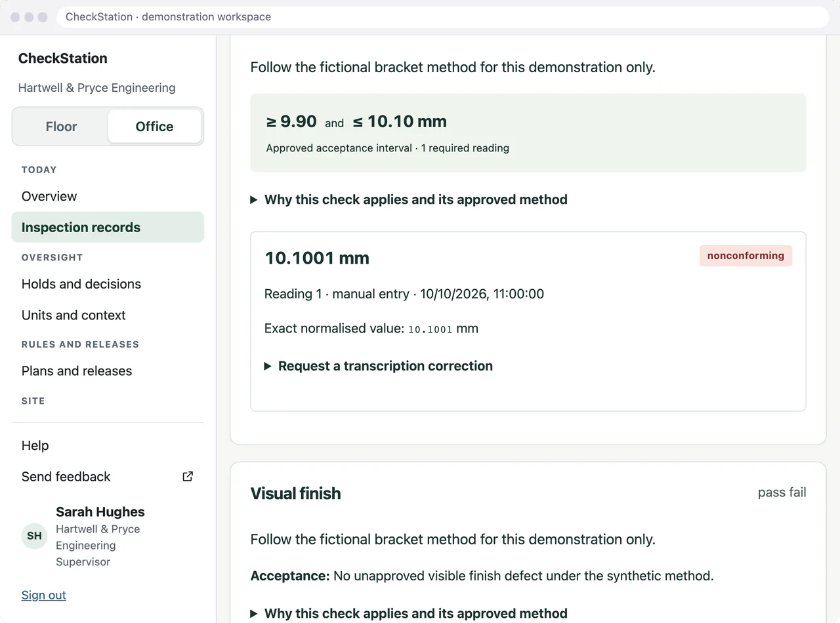
Task: Click the ≥ 9.90 and ≤ 10.10 mm interval
Action: coord(356,122)
